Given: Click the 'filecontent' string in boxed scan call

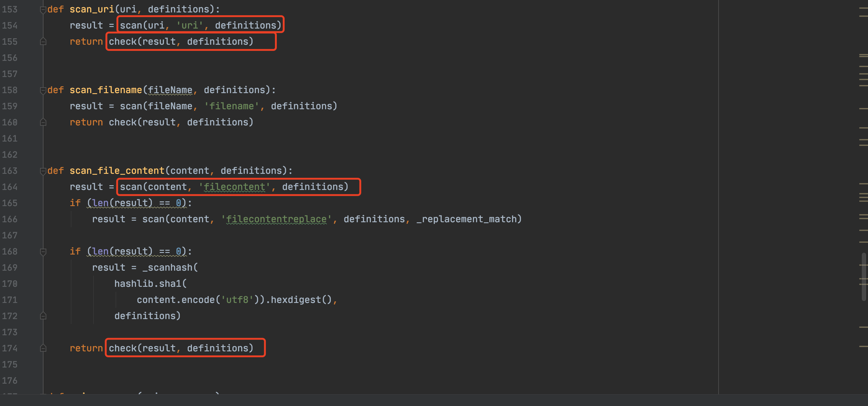Looking at the screenshot, I should coord(235,187).
